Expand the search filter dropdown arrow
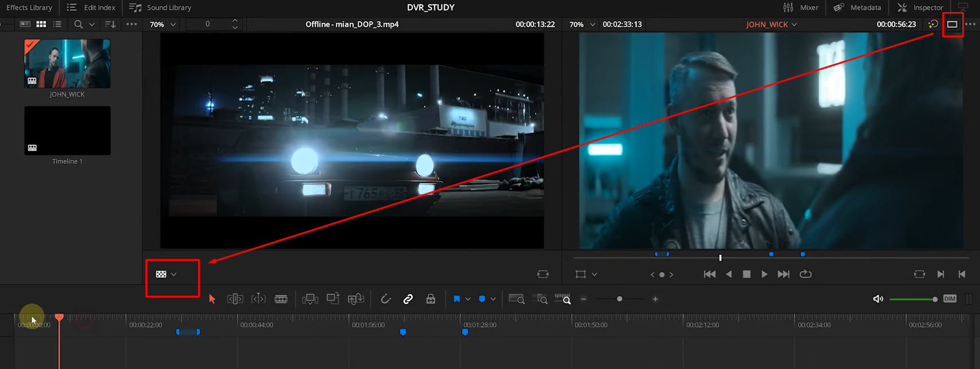This screenshot has height=369, width=980. tap(92, 25)
